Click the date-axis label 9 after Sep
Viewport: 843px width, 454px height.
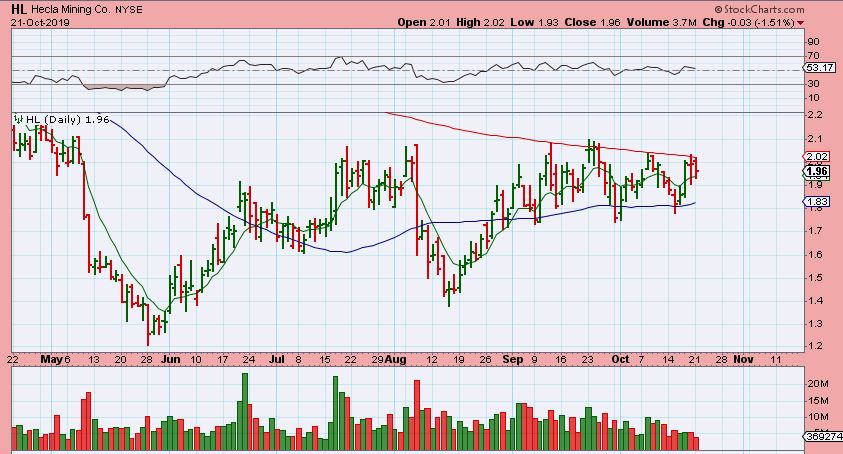pyautogui.click(x=534, y=360)
